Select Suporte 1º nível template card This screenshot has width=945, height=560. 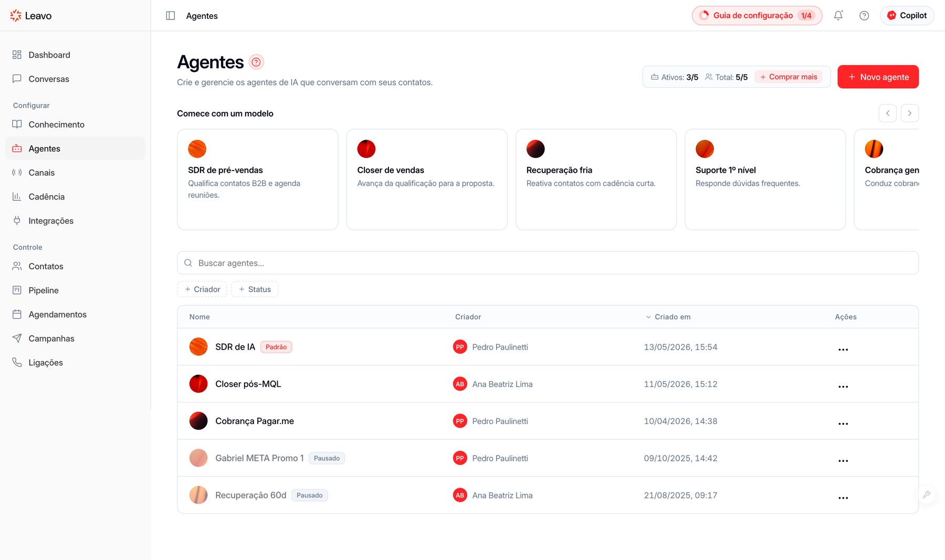pyautogui.click(x=765, y=179)
